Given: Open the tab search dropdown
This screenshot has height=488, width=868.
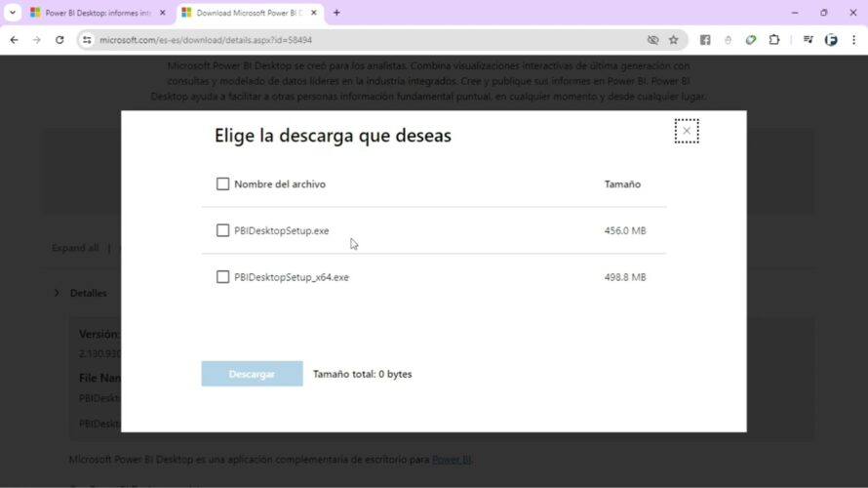Looking at the screenshot, I should (x=12, y=12).
